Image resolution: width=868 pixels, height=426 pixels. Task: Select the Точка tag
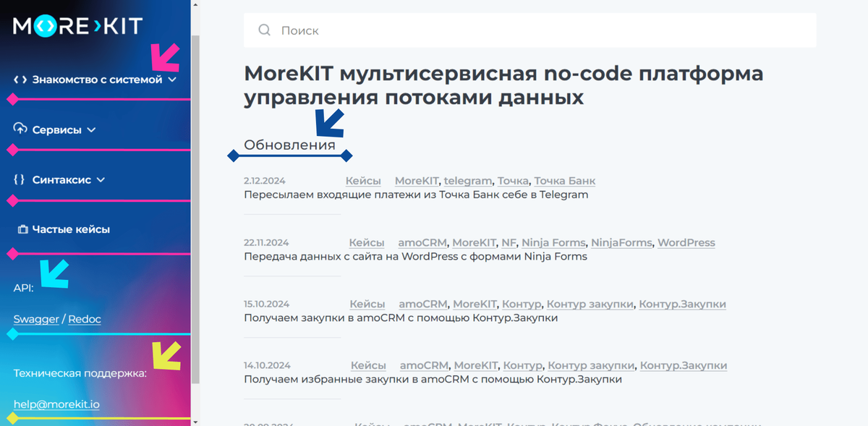coord(513,181)
